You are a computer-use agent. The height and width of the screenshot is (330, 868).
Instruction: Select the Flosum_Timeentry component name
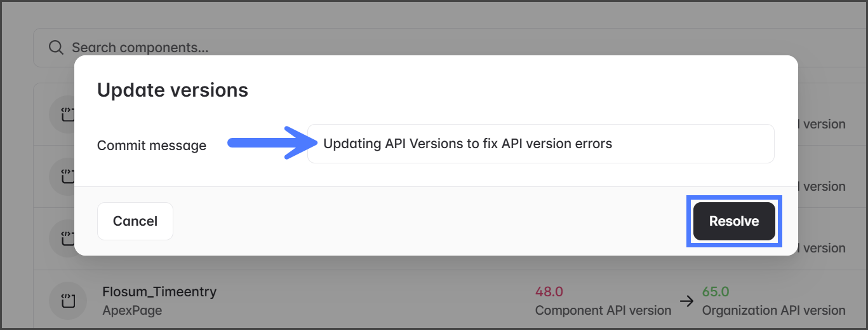pyautogui.click(x=159, y=292)
